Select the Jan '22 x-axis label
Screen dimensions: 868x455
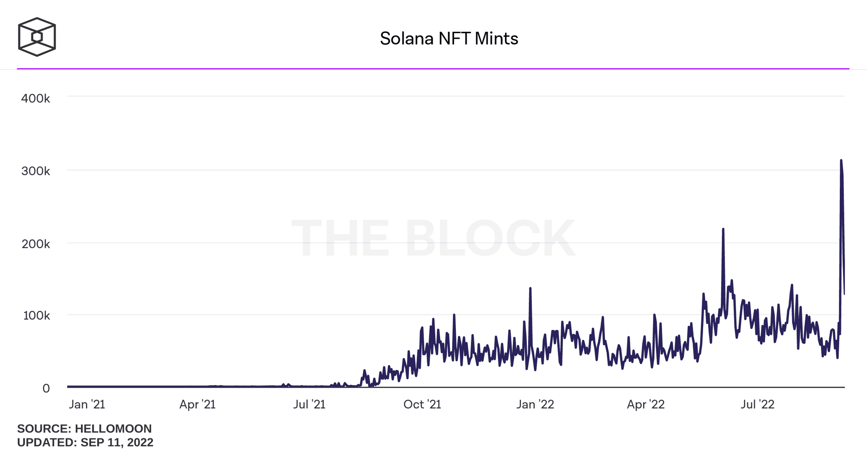coord(535,404)
